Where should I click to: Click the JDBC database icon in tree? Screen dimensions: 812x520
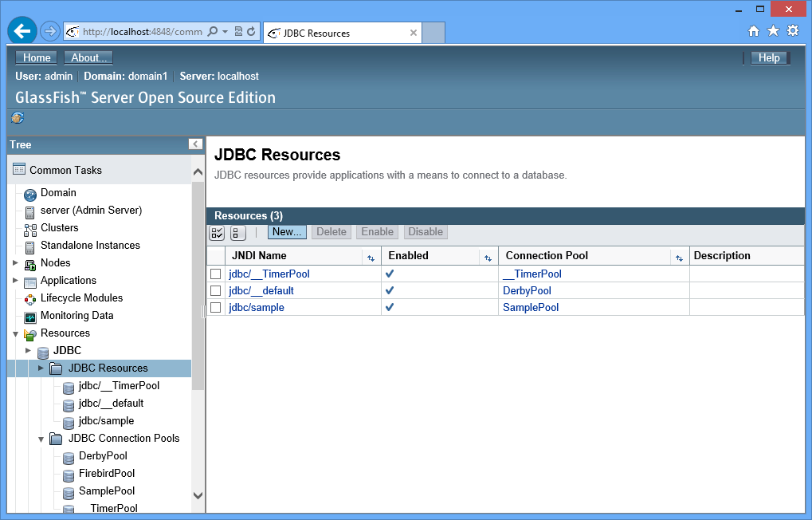pos(43,352)
